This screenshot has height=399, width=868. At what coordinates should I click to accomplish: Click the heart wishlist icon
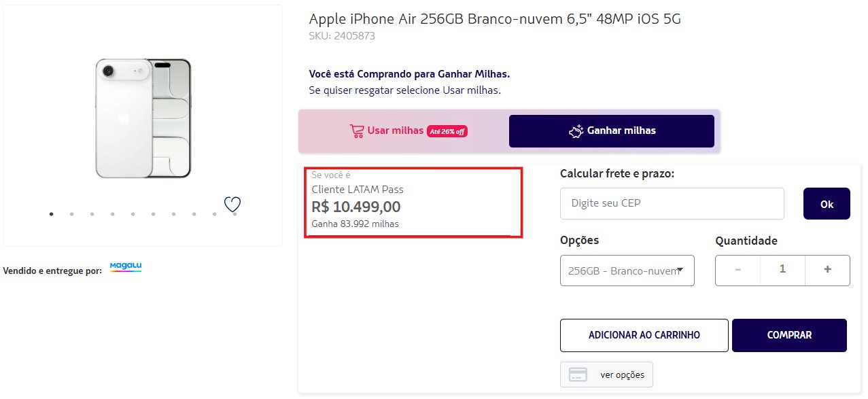coord(232,204)
